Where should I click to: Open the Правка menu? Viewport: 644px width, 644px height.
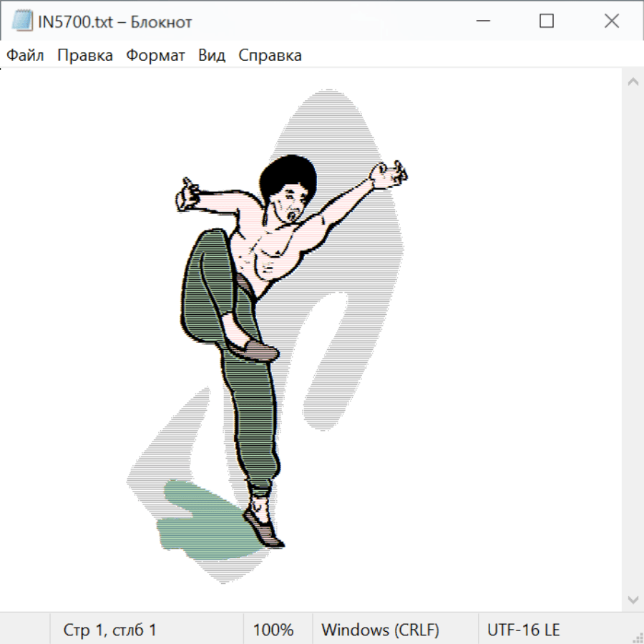pyautogui.click(x=85, y=56)
